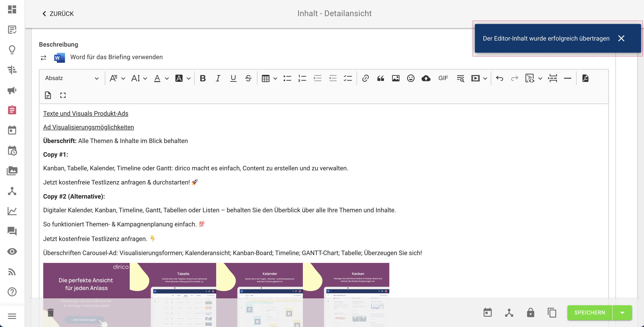Select the red clipboard Content icon in sidebar
This screenshot has height=327, width=644.
12,110
